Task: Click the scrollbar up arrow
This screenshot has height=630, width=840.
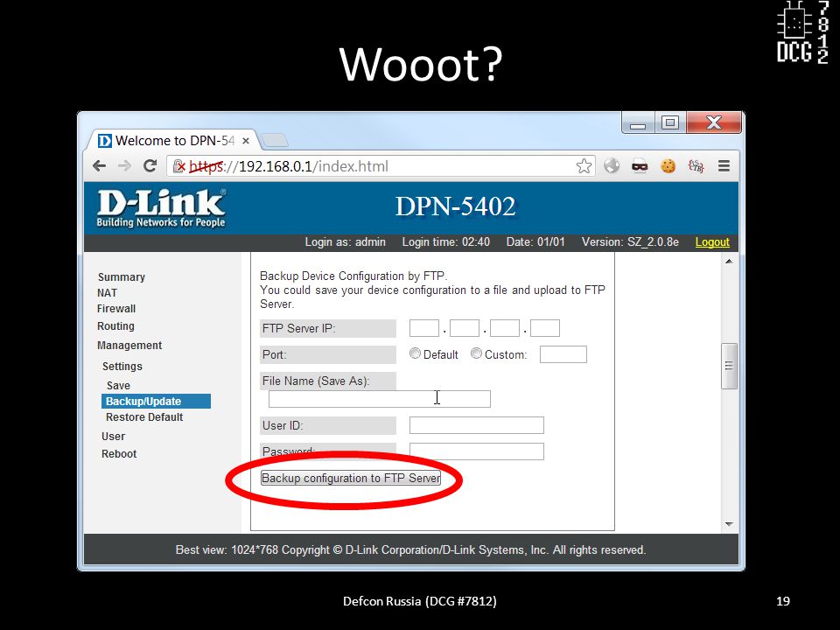Action: tap(729, 262)
